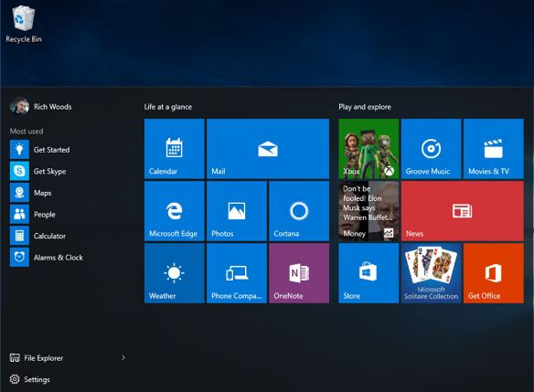Open the Photos tile
This screenshot has height=392, width=534.
(237, 211)
